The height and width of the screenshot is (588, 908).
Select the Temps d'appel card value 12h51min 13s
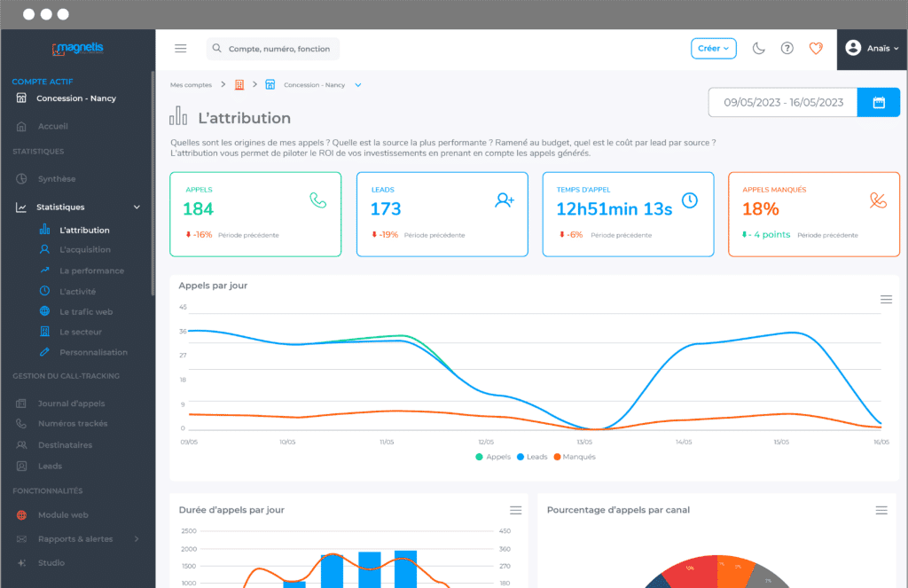pos(614,209)
